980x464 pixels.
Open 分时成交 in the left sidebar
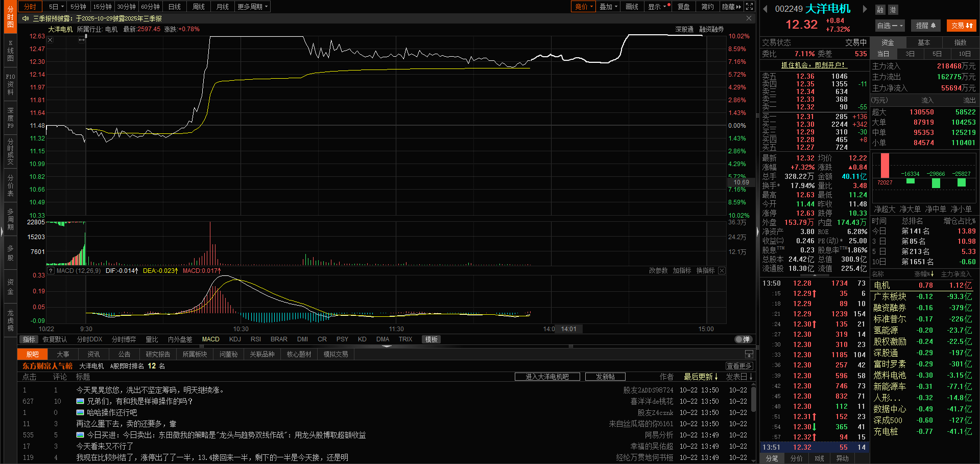click(x=10, y=152)
